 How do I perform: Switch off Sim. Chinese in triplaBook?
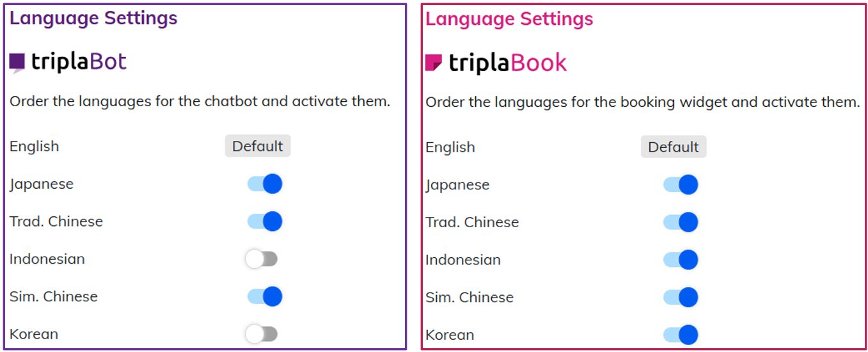pos(680,297)
